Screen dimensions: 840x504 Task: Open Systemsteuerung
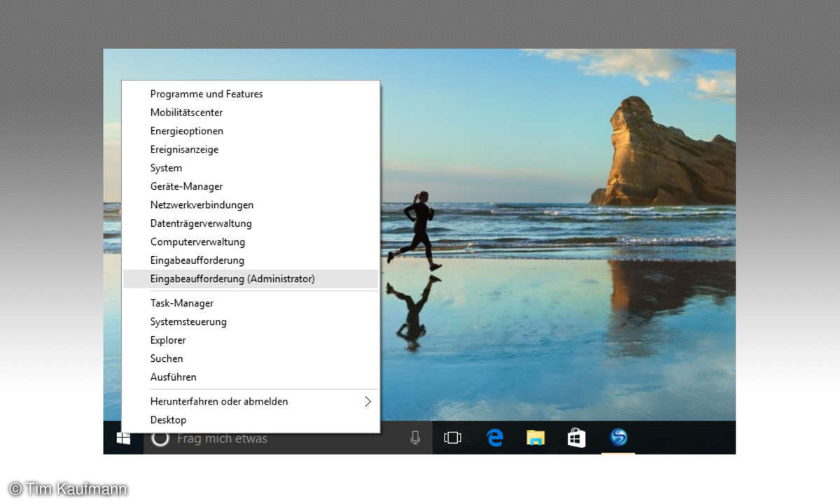[251, 321]
